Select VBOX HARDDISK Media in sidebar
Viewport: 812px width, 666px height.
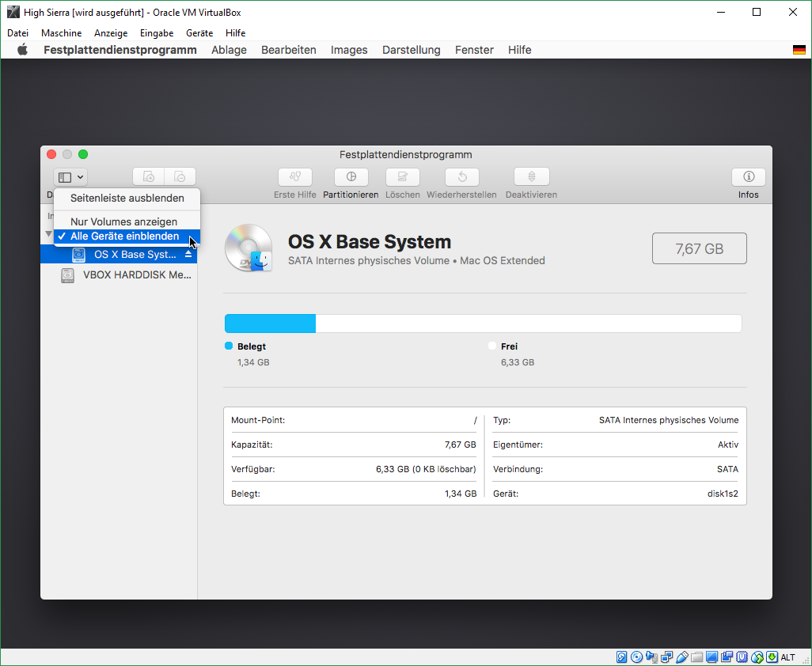click(119, 274)
